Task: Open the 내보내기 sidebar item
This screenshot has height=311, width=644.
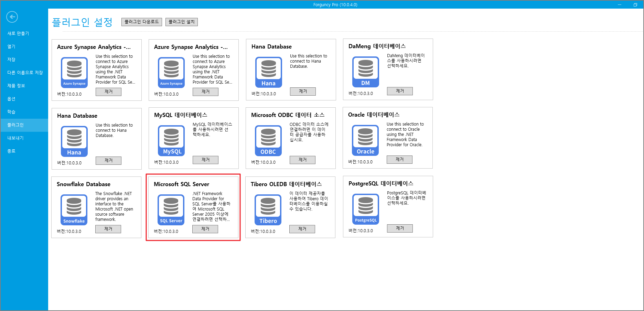Action: (x=15, y=138)
